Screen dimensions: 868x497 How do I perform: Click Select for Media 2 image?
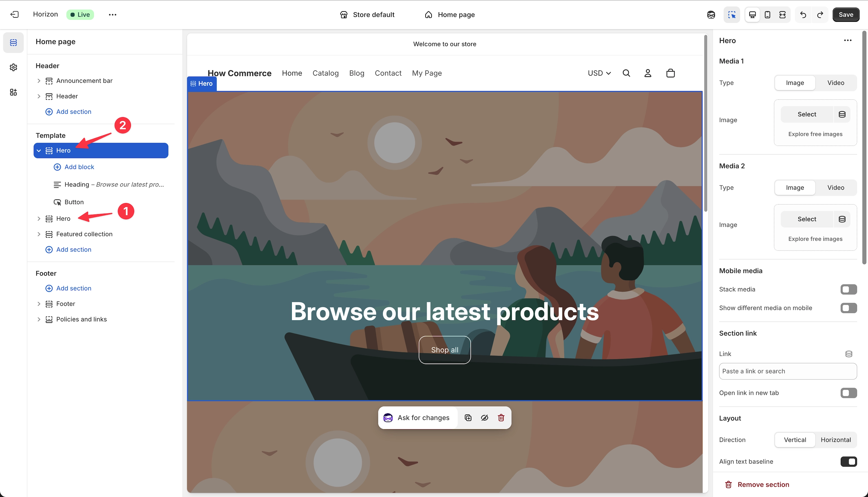(807, 219)
